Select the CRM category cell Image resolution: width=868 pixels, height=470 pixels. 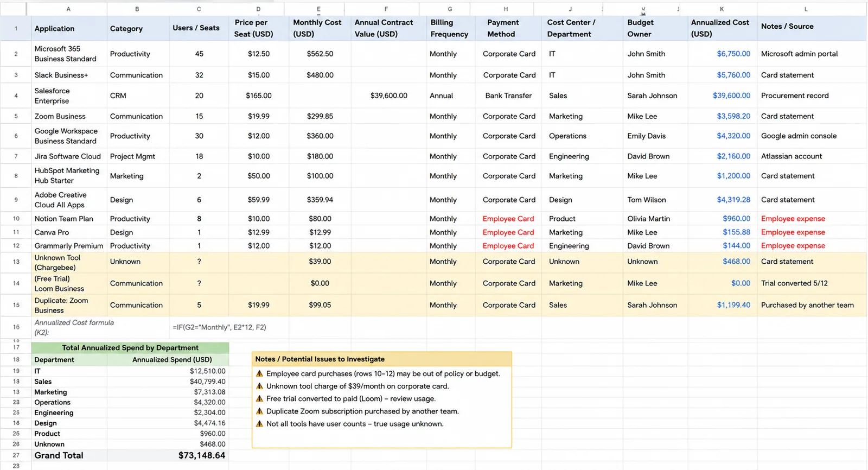point(138,96)
